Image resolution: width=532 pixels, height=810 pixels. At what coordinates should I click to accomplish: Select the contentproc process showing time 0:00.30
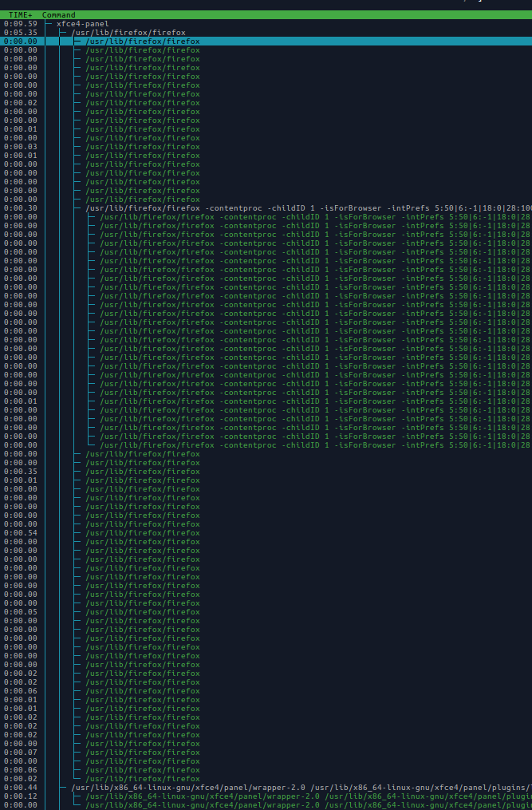coord(266,208)
